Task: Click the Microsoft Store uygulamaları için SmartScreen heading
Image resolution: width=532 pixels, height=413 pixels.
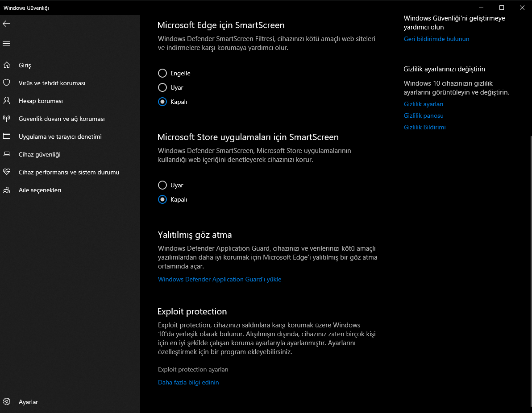Action: tap(248, 137)
